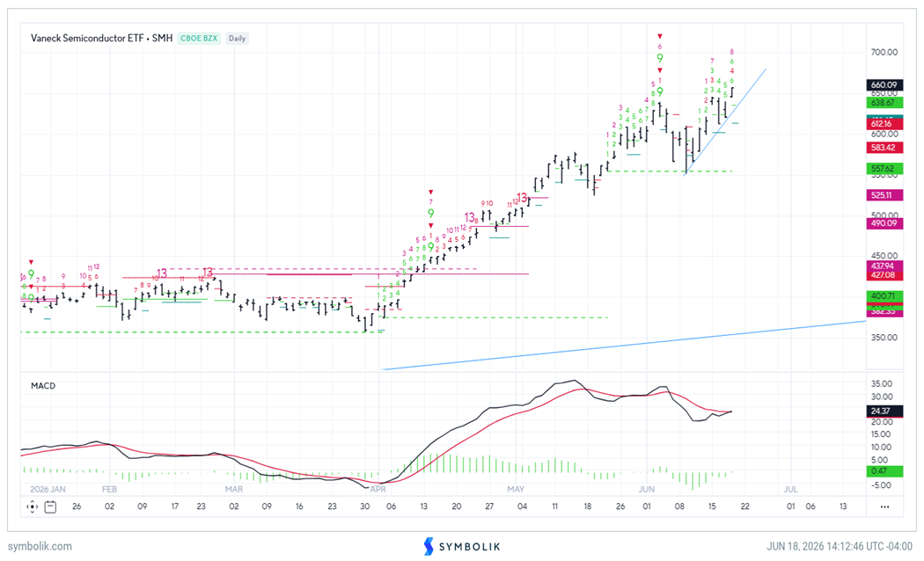
Task: Select the magenta 525.11 price level label
Action: pos(884,195)
